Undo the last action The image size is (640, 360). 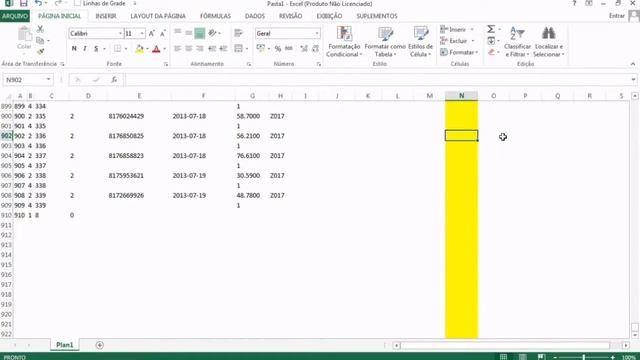pos(38,4)
